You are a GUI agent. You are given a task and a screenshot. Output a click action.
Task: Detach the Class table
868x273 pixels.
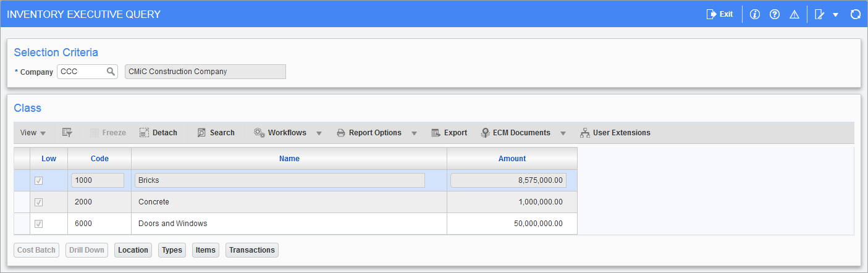(158, 133)
